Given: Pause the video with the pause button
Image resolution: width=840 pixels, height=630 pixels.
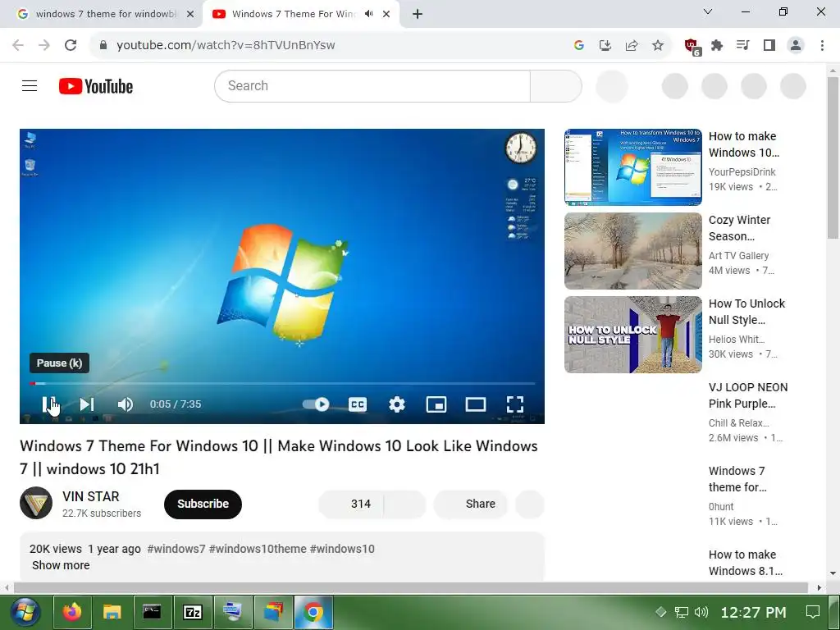Looking at the screenshot, I should pyautogui.click(x=48, y=404).
